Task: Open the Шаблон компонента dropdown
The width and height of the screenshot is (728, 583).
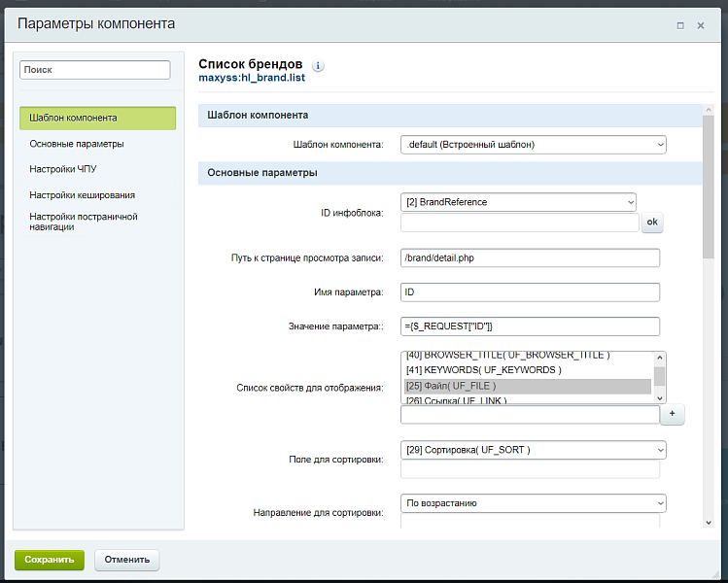Action: (x=533, y=145)
